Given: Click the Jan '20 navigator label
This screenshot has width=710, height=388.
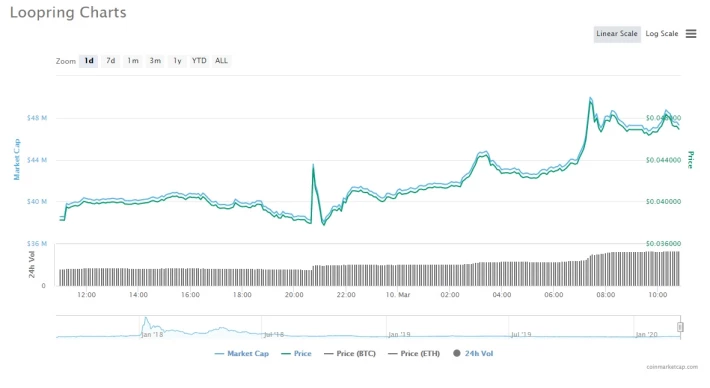Looking at the screenshot, I should pyautogui.click(x=646, y=335).
